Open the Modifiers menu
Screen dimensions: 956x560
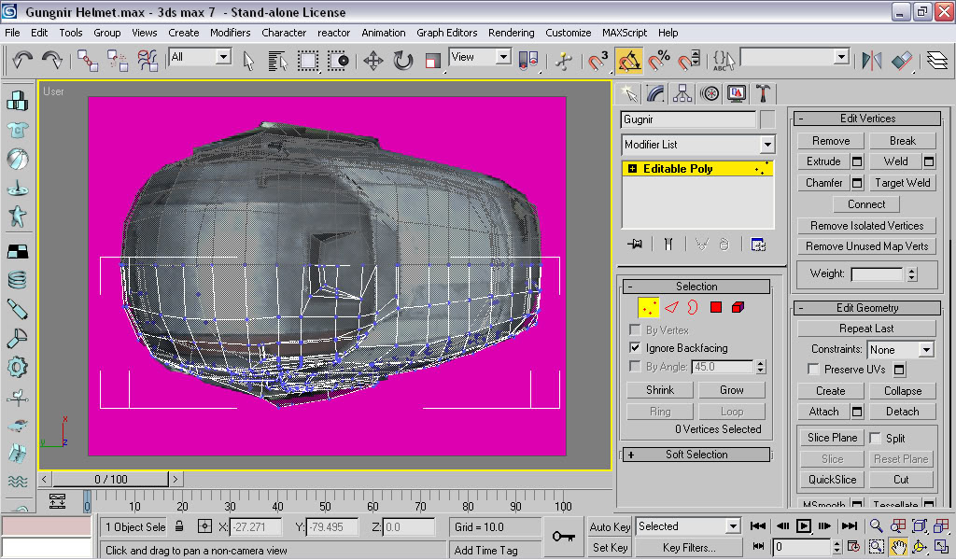[230, 33]
